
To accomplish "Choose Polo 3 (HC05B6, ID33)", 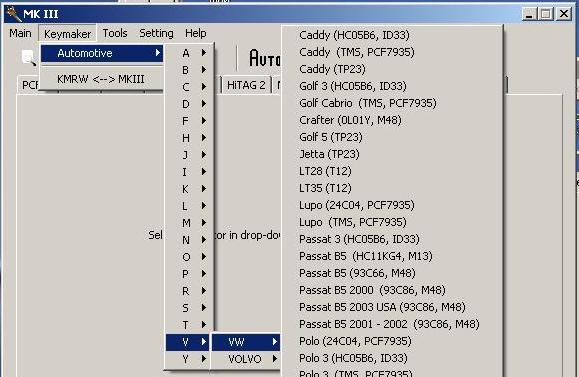I will coord(392,358).
